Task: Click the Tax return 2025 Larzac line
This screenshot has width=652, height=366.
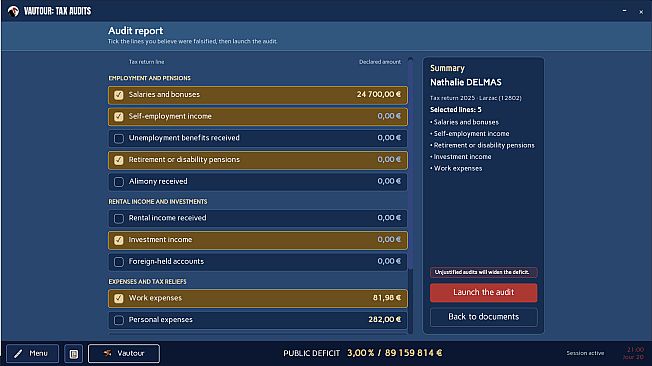Action: (476, 98)
